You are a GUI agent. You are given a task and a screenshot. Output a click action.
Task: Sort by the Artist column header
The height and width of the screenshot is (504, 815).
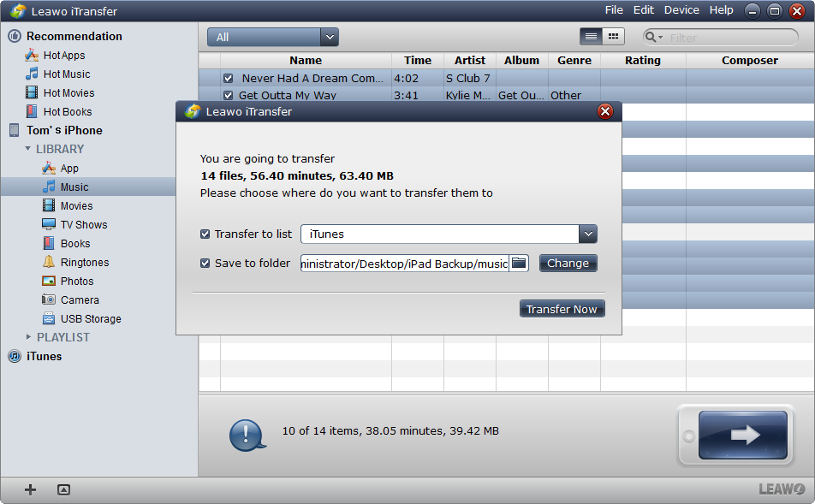(x=470, y=60)
